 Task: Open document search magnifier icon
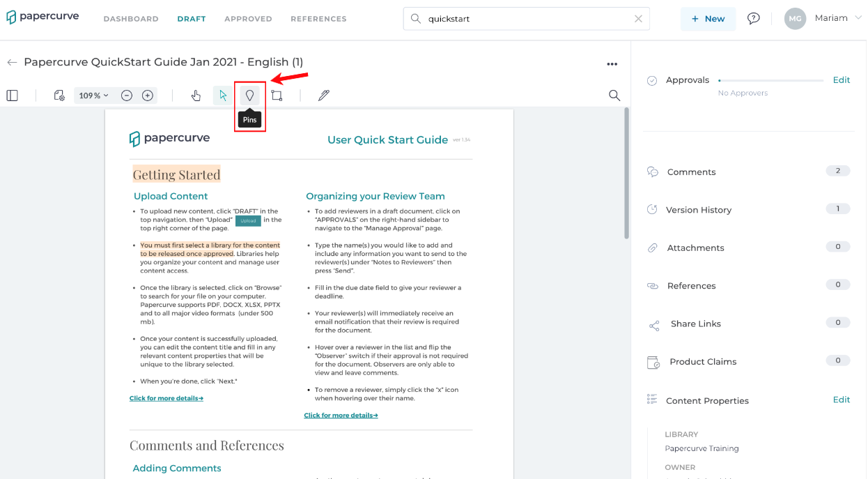pos(614,96)
